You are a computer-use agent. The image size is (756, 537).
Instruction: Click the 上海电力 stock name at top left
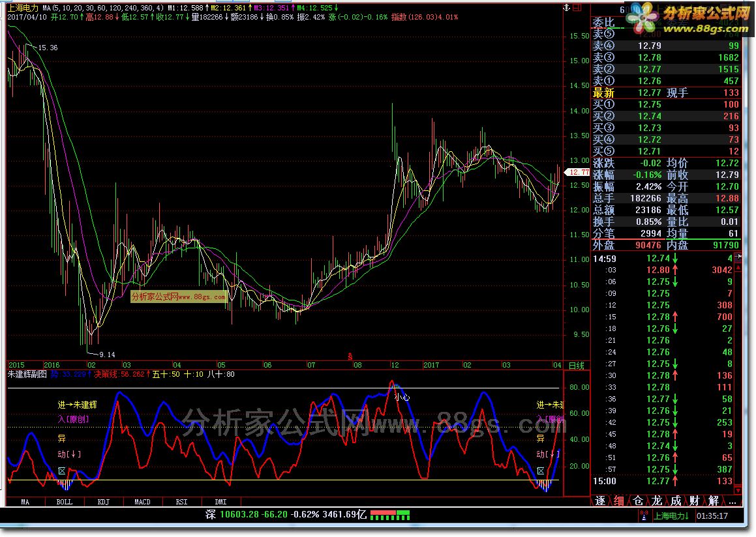coord(23,8)
